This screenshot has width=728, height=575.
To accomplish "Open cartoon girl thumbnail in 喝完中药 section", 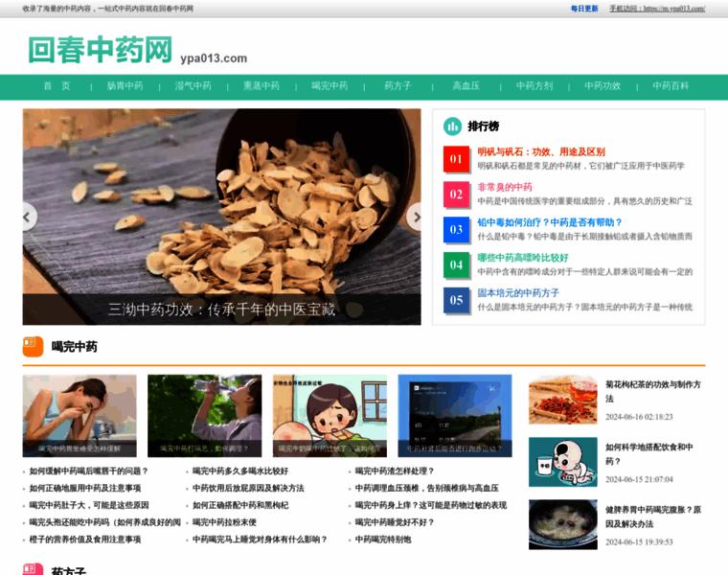I will point(330,416).
